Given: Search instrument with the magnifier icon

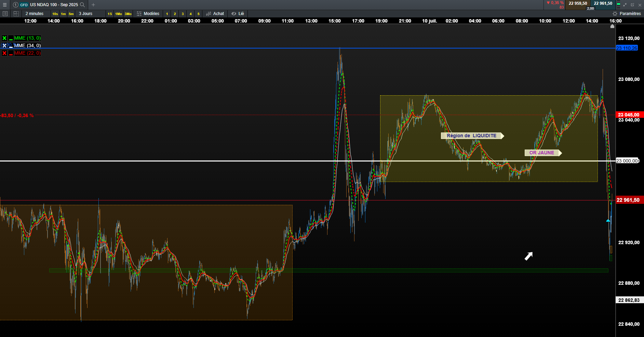Looking at the screenshot, I should [82, 5].
